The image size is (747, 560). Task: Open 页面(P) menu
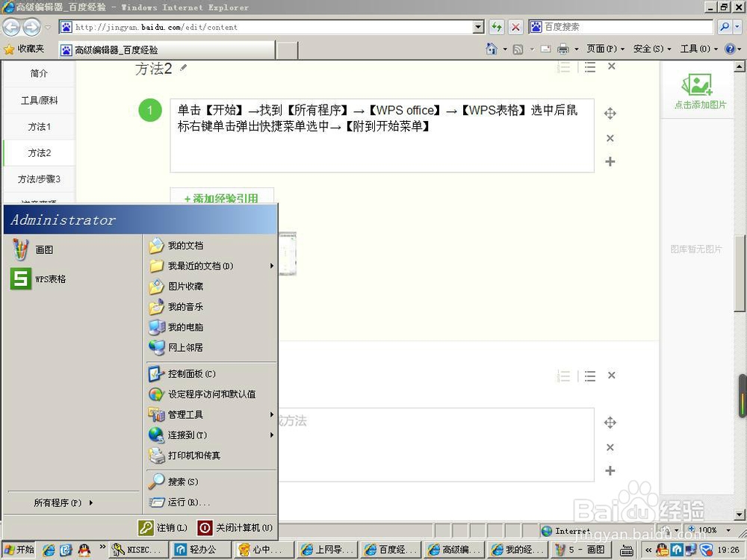(606, 49)
